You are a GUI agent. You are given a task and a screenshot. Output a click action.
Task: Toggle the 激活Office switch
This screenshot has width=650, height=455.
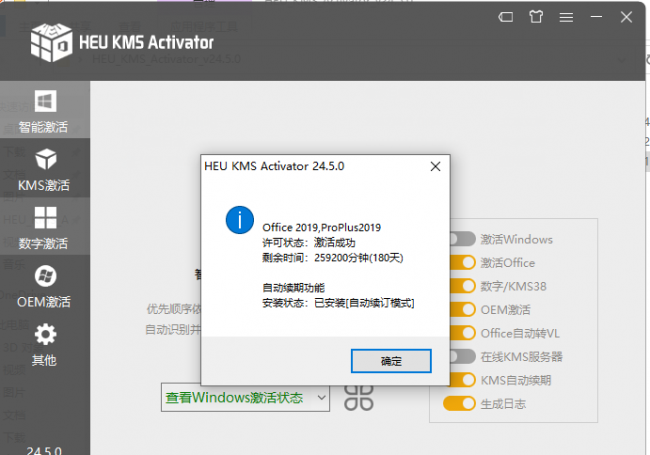[462, 262]
